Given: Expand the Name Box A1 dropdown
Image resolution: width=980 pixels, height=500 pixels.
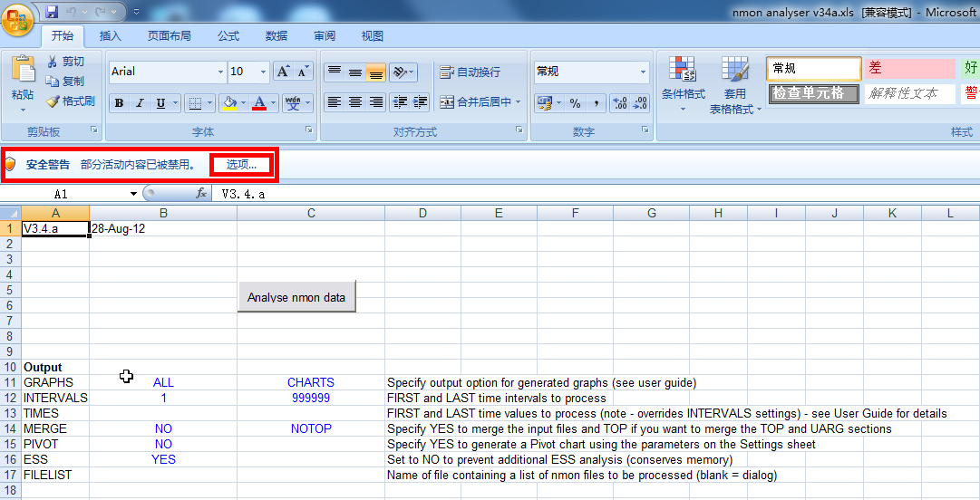Looking at the screenshot, I should (133, 194).
